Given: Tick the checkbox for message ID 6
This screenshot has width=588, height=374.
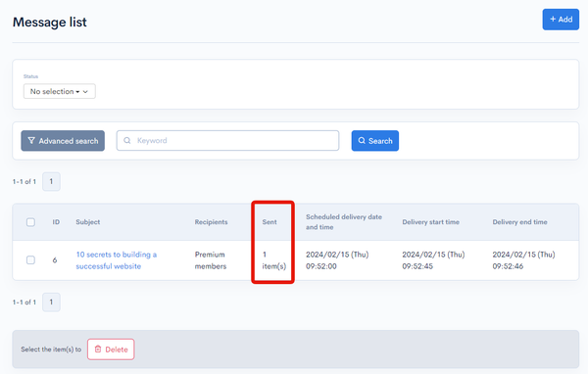Looking at the screenshot, I should [x=30, y=260].
